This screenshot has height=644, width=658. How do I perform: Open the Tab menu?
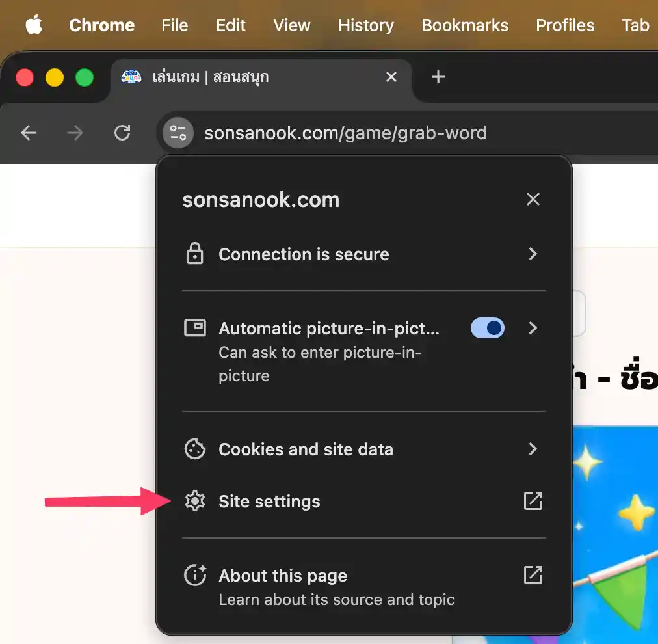point(635,25)
